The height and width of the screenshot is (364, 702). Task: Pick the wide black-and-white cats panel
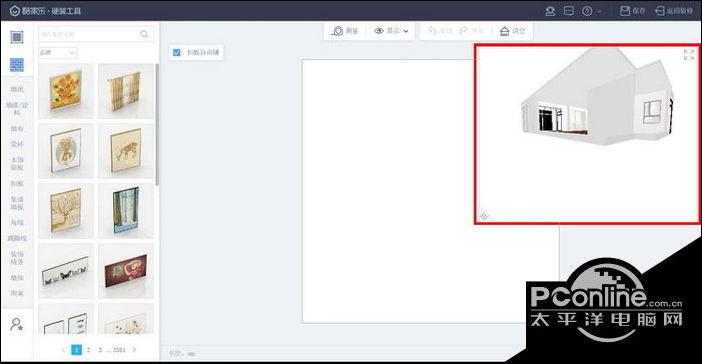66,271
